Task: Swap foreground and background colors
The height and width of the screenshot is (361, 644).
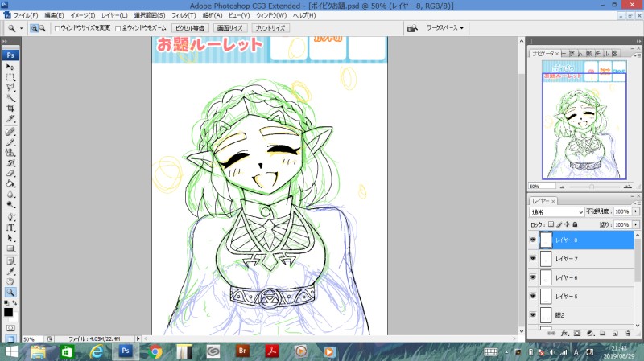Action: coord(14,303)
